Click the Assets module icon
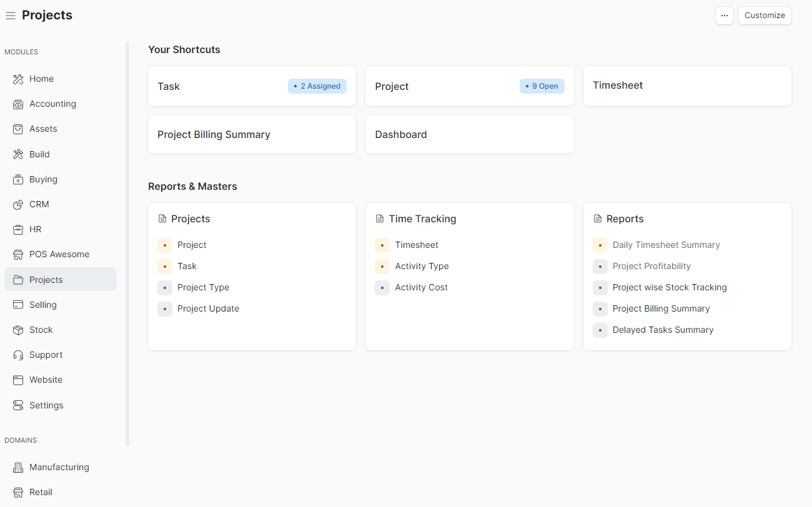This screenshot has height=507, width=812. coord(17,129)
